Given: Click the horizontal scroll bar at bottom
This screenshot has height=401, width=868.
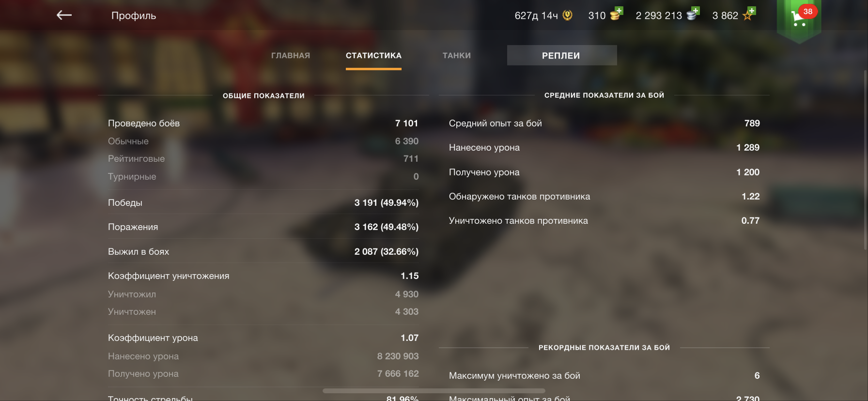Looking at the screenshot, I should [x=434, y=391].
